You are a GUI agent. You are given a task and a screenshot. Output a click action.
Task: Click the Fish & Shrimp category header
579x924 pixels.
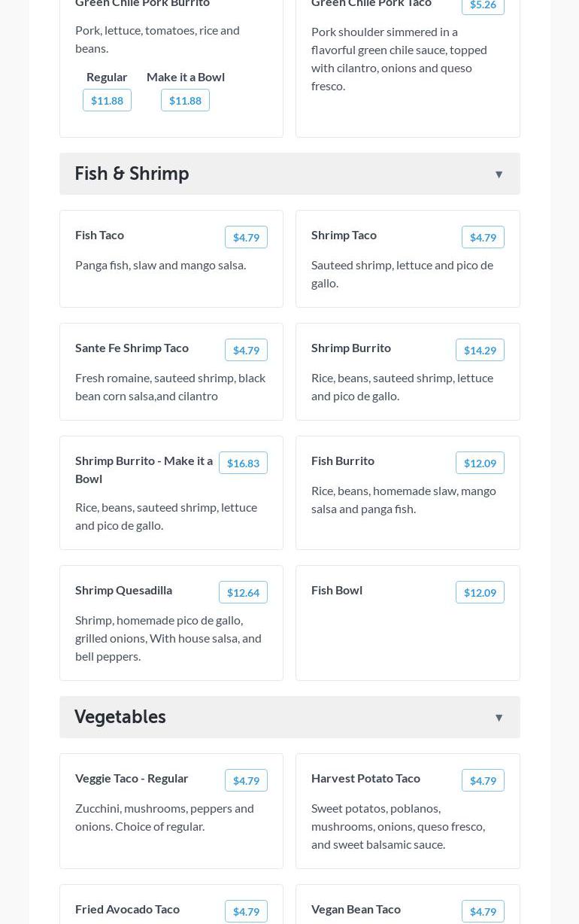(132, 174)
